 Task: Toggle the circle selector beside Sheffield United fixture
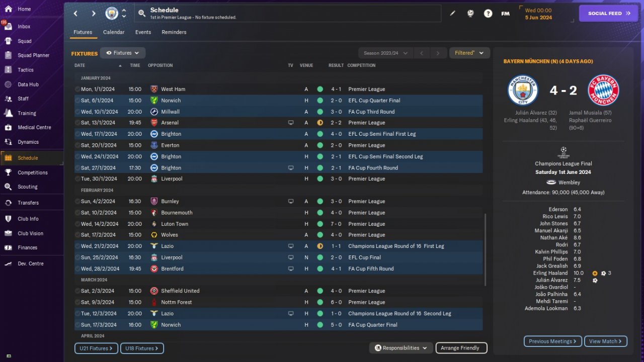click(77, 291)
